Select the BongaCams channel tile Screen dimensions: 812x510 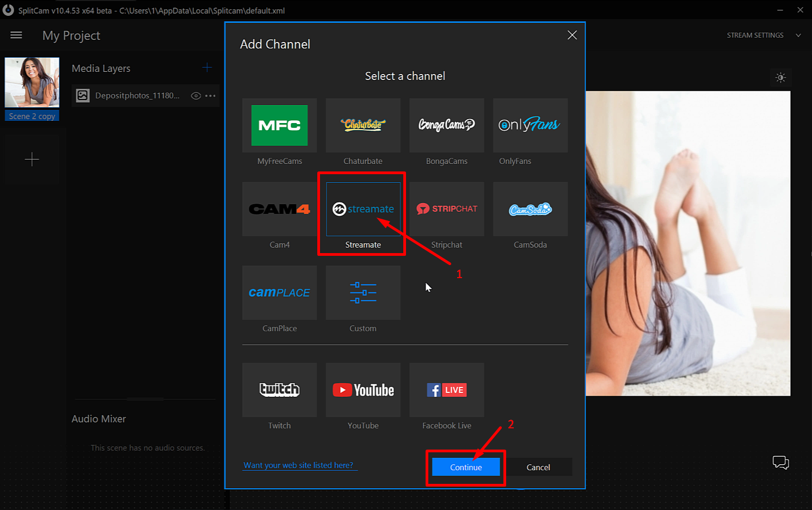446,125
